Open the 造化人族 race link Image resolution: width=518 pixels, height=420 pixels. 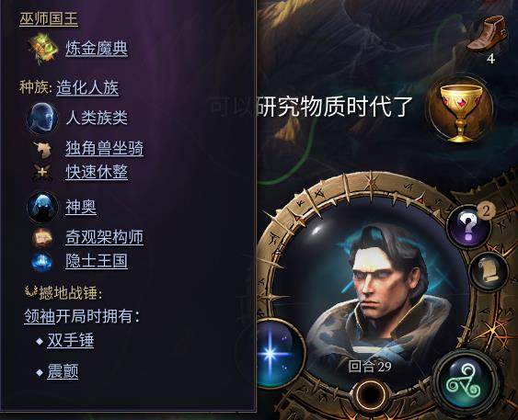coord(87,88)
